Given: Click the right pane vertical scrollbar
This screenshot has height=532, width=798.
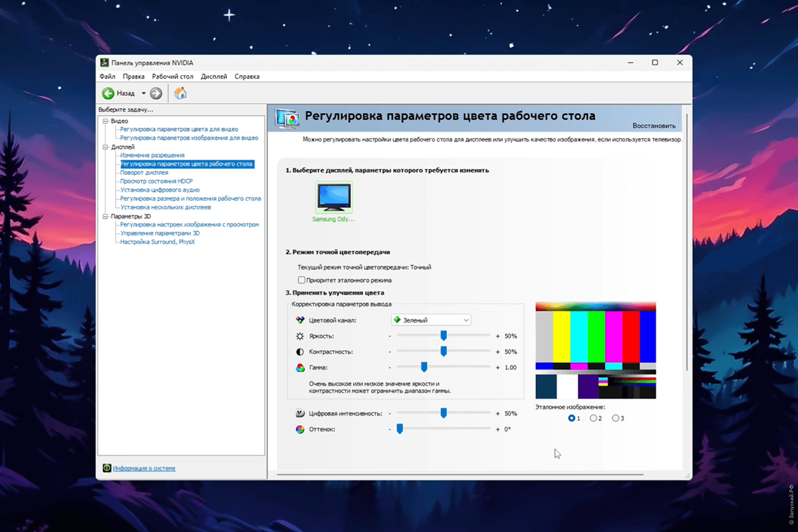Looking at the screenshot, I should [x=687, y=243].
